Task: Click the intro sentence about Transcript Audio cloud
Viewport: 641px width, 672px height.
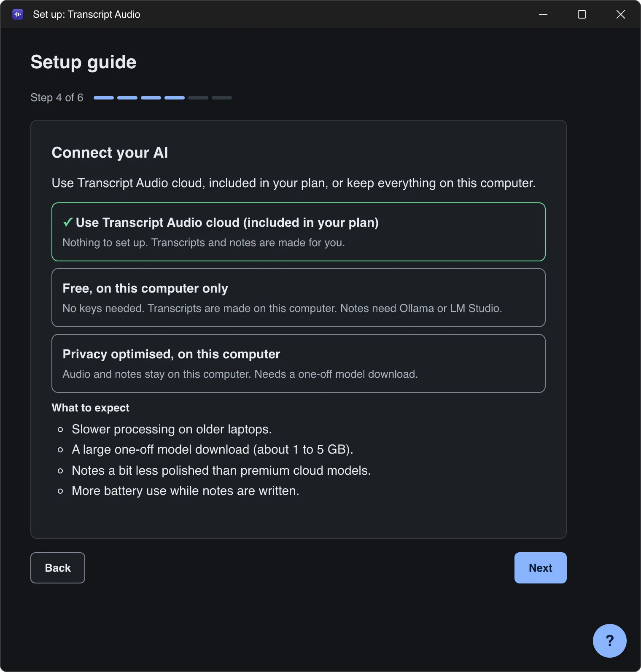Action: (x=294, y=183)
